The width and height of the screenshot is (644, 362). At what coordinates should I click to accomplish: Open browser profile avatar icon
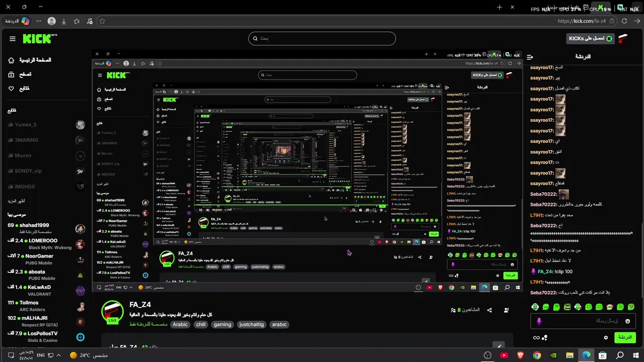point(51,21)
